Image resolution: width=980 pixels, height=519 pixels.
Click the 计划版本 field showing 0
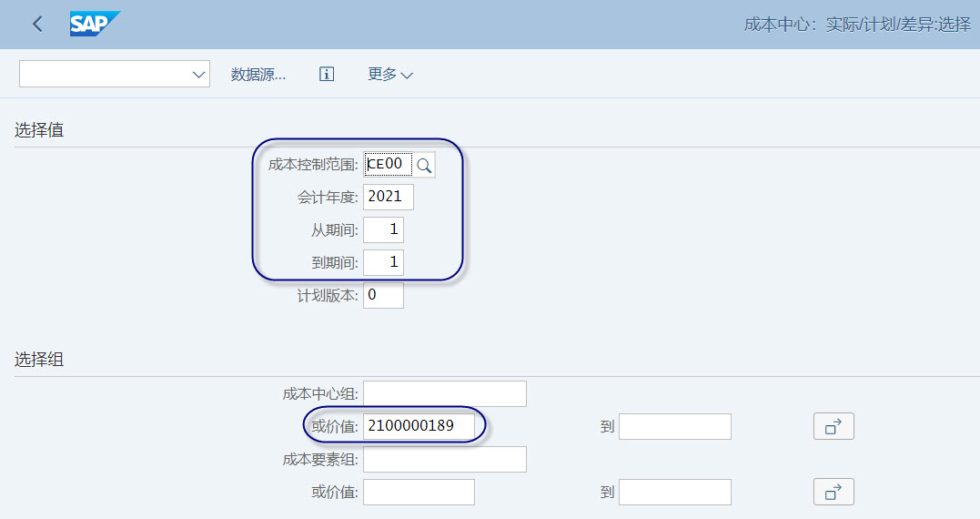click(x=383, y=295)
